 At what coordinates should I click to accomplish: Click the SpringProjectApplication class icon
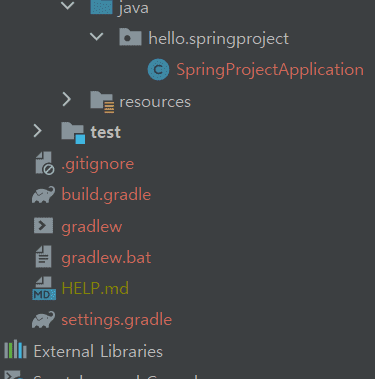(x=158, y=70)
